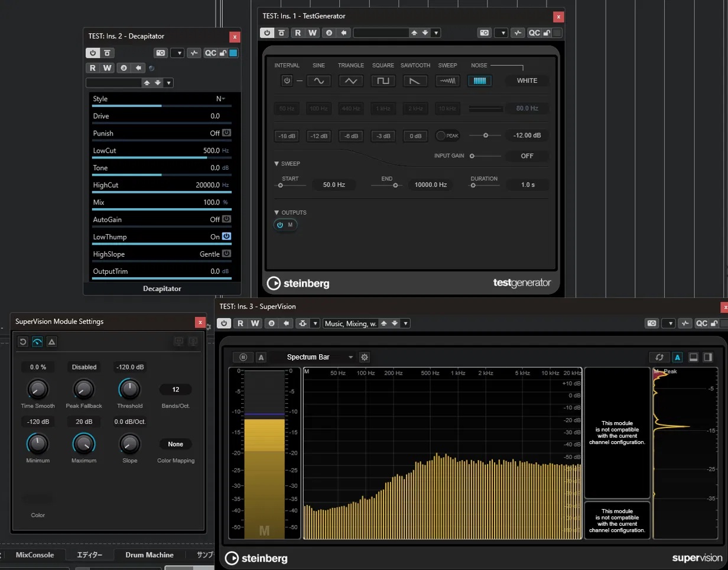
Task: Click the QC button in SuperVision window
Action: [701, 323]
